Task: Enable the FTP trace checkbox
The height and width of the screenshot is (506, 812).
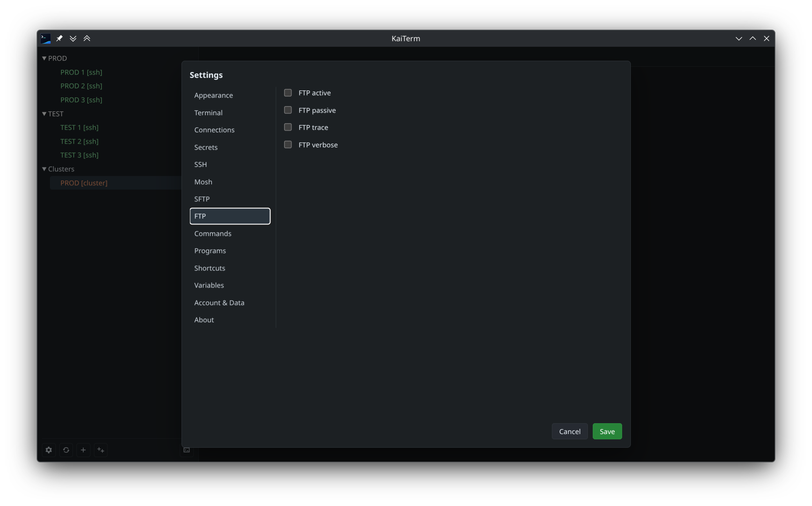Action: coord(288,127)
